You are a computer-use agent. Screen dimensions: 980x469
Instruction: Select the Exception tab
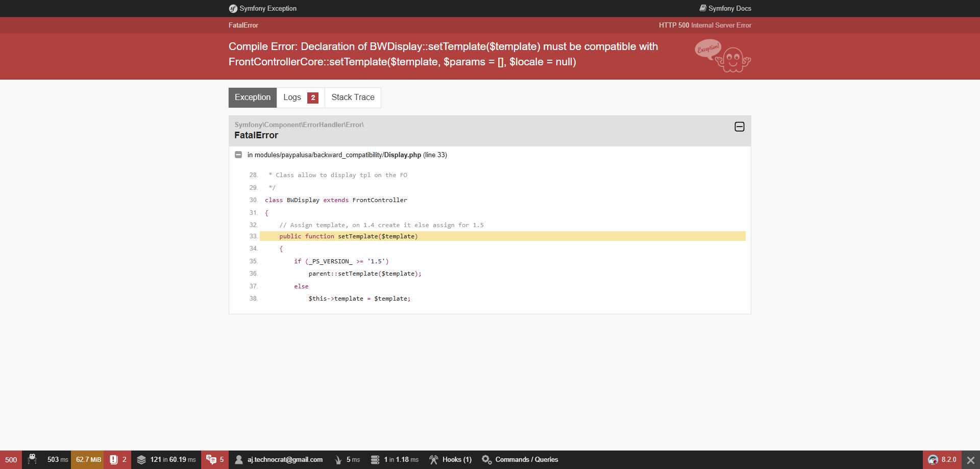pos(253,97)
